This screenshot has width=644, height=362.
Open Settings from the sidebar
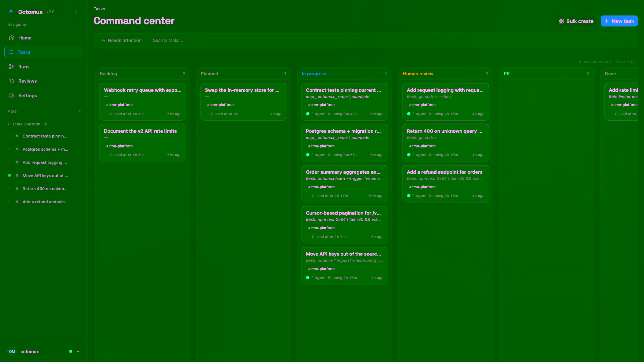pyautogui.click(x=44, y=95)
